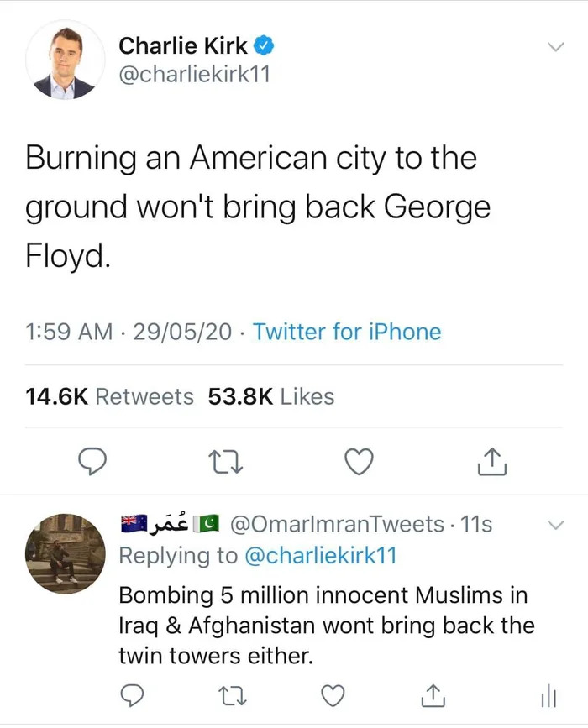Select the retweet icon on the reply tweet
This screenshot has width=588, height=728.
point(233,696)
